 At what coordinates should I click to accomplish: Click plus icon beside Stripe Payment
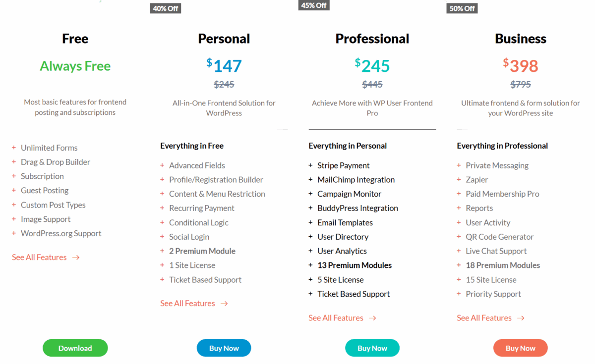tap(310, 165)
